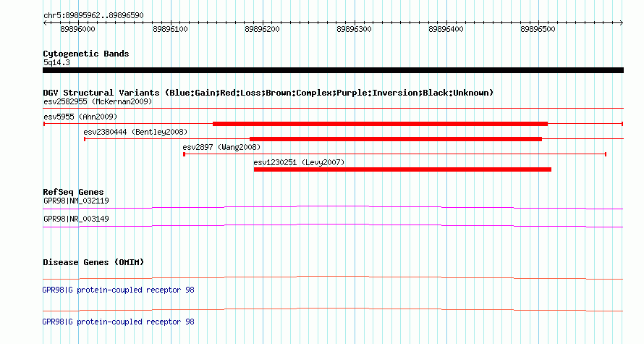644x344 pixels.
Task: Click the thick red esv2380444 loss bar
Action: pos(396,139)
